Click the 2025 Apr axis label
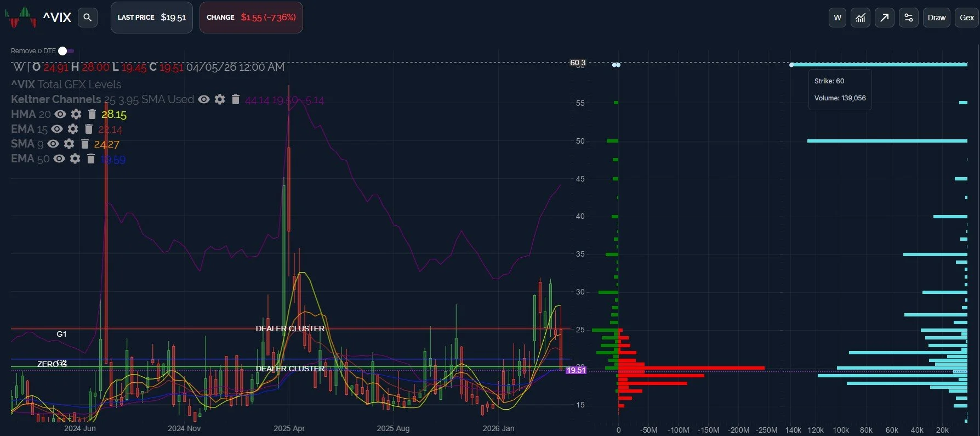The height and width of the screenshot is (436, 980). [289, 428]
